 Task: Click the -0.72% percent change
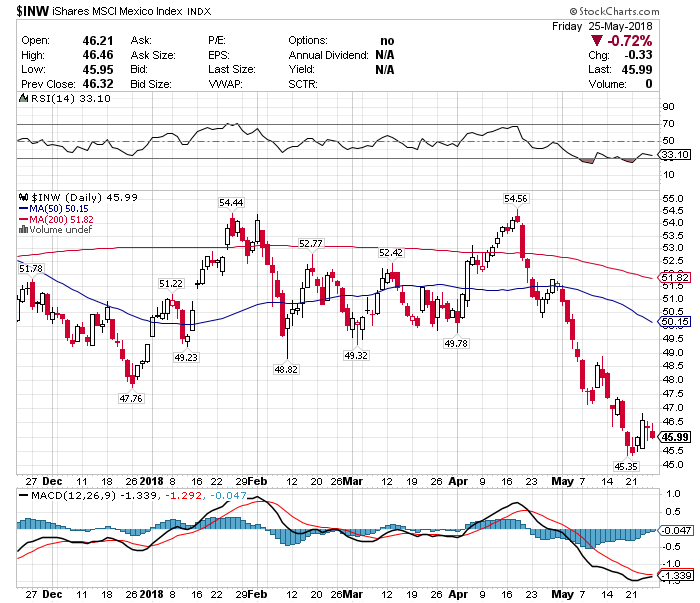(x=629, y=41)
